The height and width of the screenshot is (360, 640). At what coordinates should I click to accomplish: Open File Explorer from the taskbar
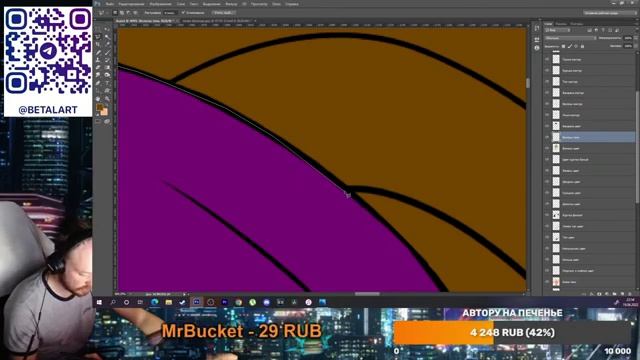click(x=169, y=302)
